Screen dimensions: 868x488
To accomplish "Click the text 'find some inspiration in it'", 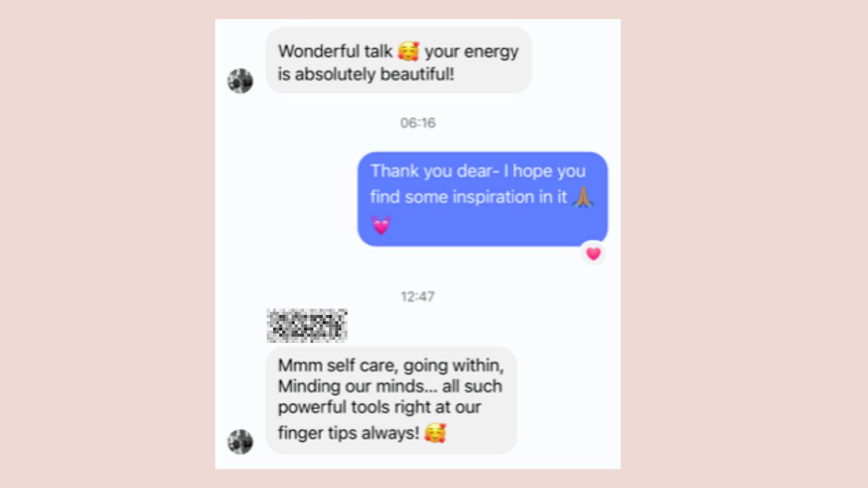I will pos(468,197).
